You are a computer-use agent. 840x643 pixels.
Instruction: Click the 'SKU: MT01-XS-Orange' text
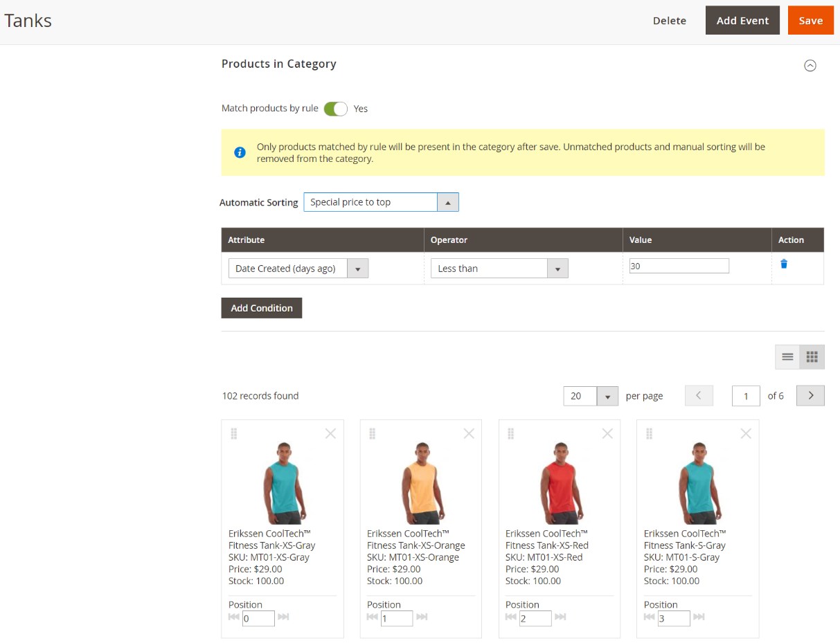pos(413,557)
